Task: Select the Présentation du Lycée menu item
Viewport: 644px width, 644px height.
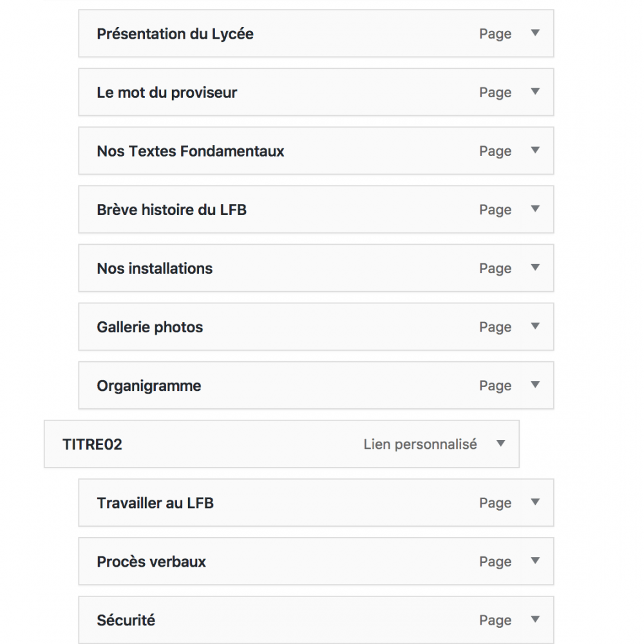Action: point(175,34)
